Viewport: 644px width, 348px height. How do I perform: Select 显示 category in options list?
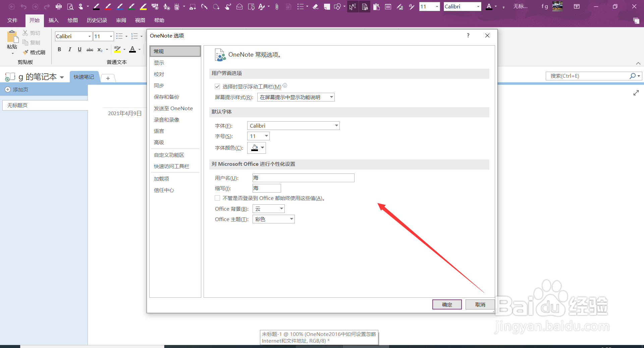tap(175, 63)
